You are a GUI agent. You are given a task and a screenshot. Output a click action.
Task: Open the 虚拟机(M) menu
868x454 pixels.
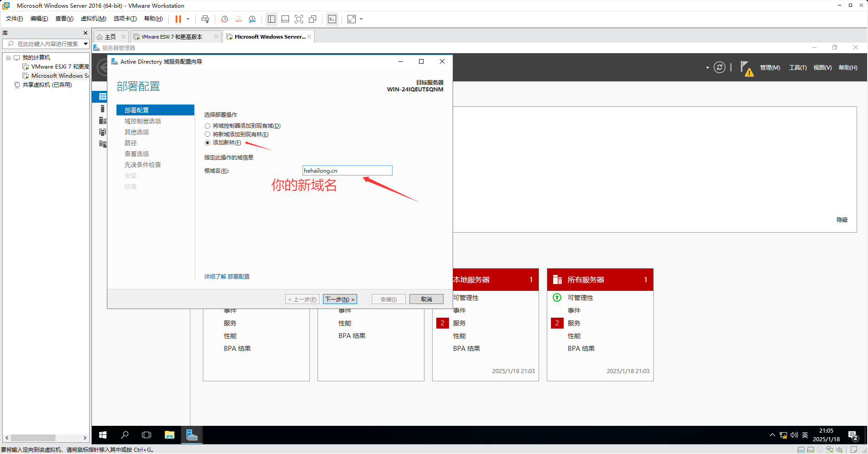(93, 19)
